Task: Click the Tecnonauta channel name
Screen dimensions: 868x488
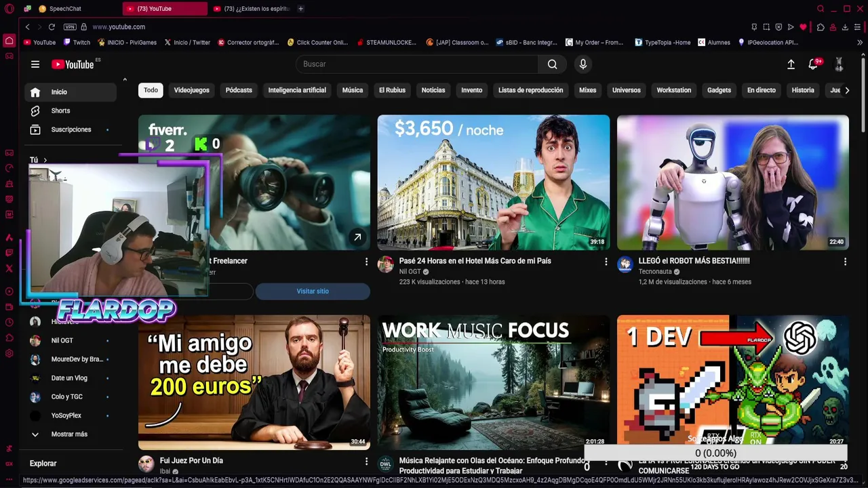Action: [655, 272]
